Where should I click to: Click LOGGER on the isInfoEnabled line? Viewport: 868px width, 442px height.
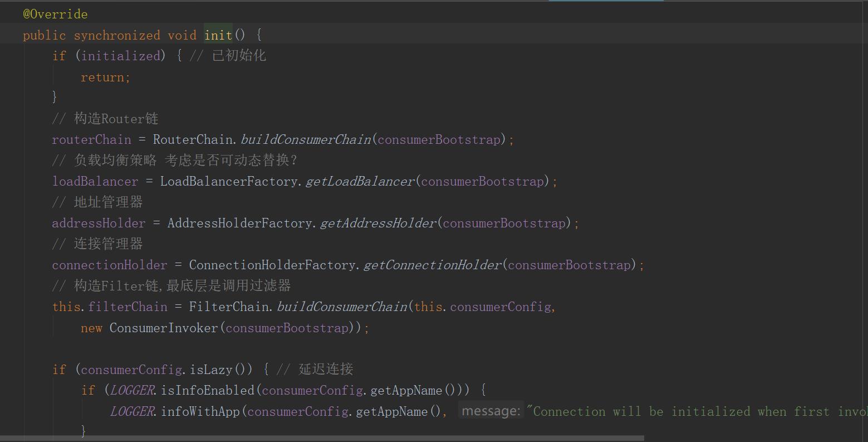click(132, 390)
